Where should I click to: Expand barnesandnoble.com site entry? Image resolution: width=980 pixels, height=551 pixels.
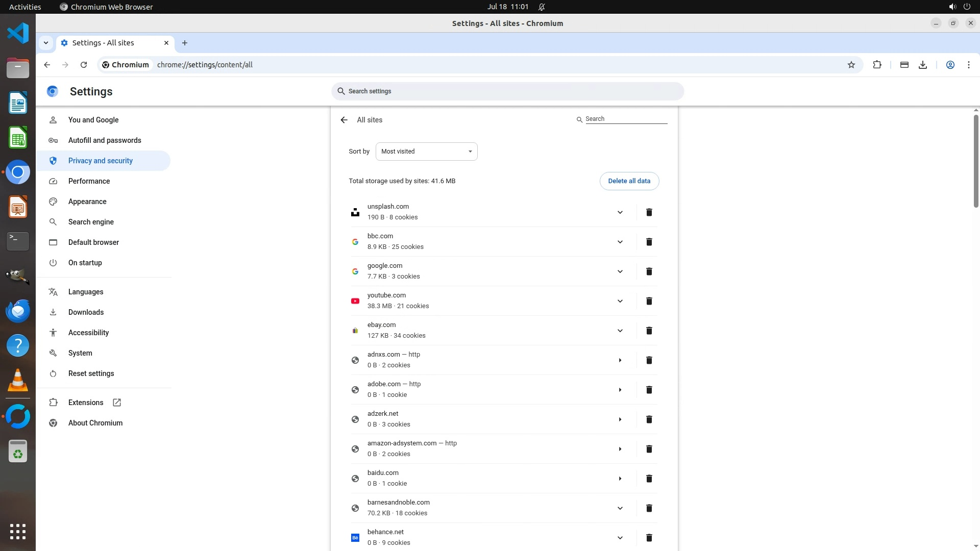620,508
